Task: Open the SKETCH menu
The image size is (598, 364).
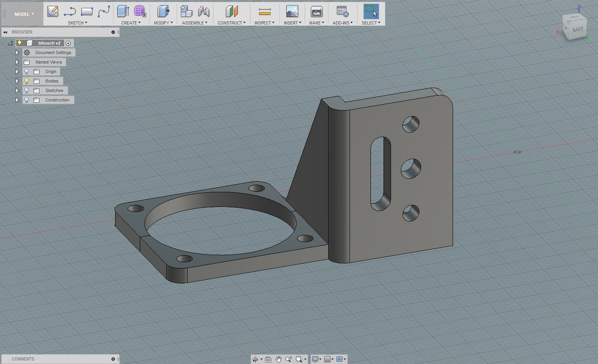Action: [77, 23]
